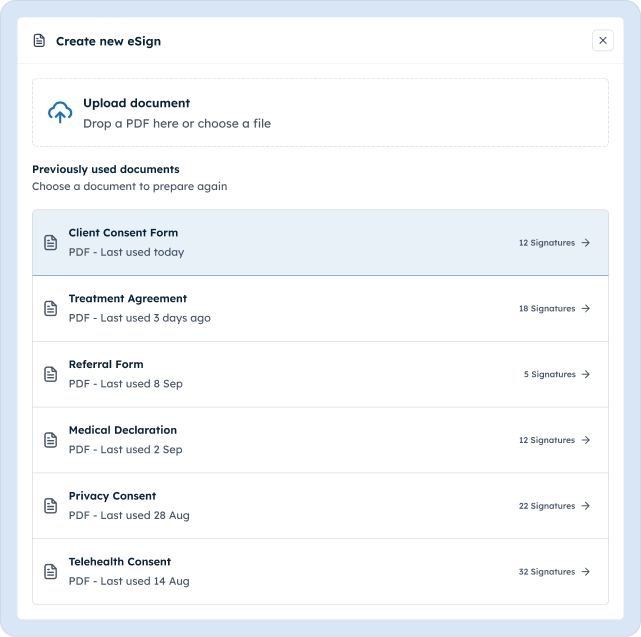Click the 18 Signatures label
Image resolution: width=641 pixels, height=637 pixels.
click(547, 309)
